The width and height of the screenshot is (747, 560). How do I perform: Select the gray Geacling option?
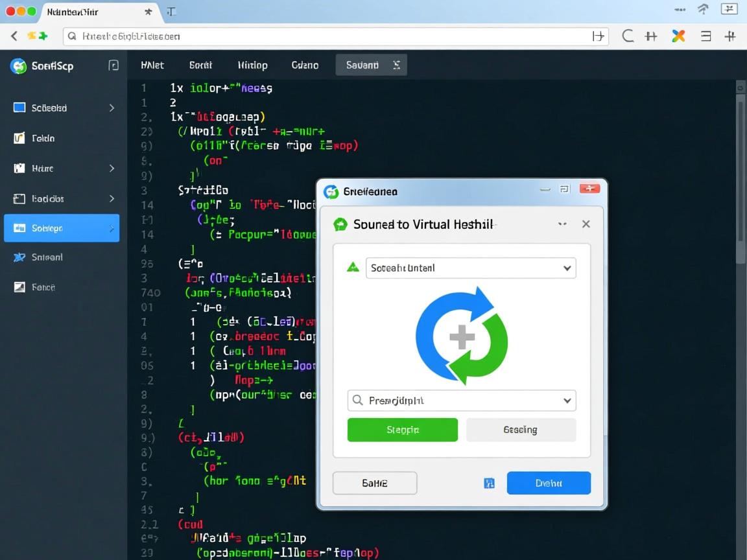(x=521, y=430)
